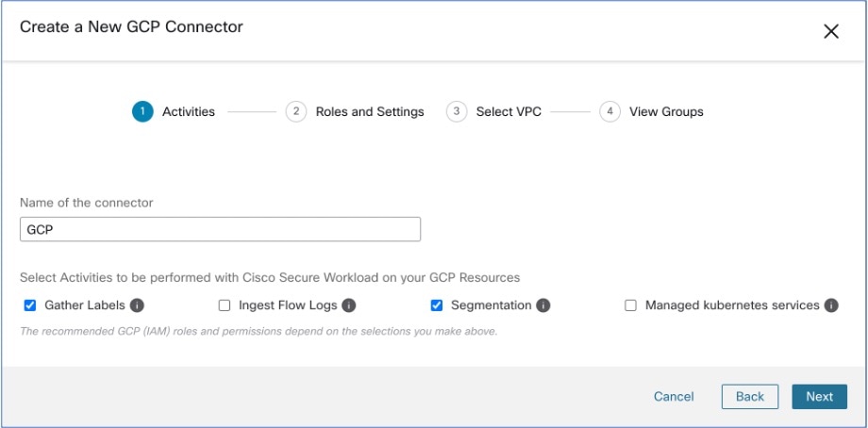Uncheck the Segmentation checkbox
Screen dimensions: 868x428
click(437, 305)
